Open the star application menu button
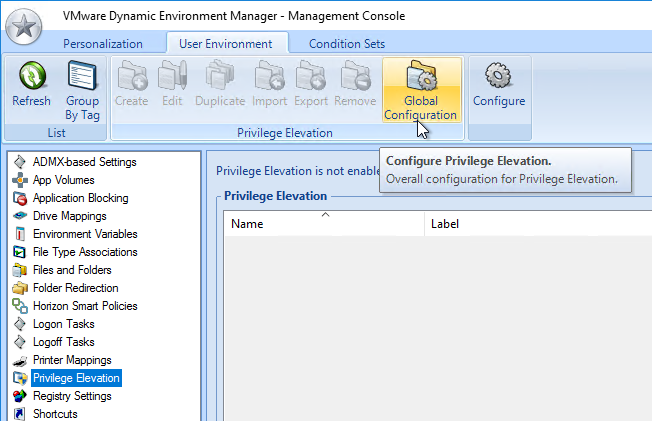The width and height of the screenshot is (652, 421). coord(24,26)
